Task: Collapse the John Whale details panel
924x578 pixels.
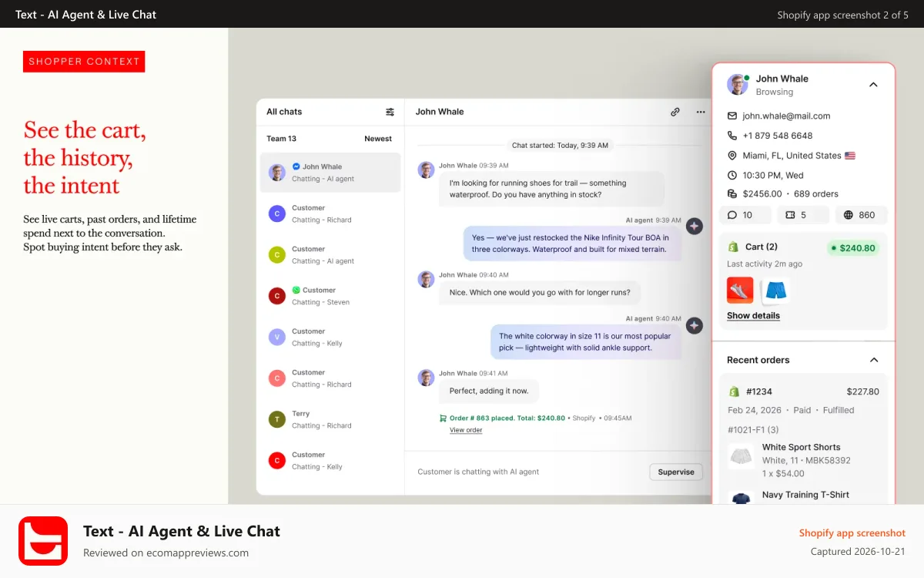Action: point(873,85)
